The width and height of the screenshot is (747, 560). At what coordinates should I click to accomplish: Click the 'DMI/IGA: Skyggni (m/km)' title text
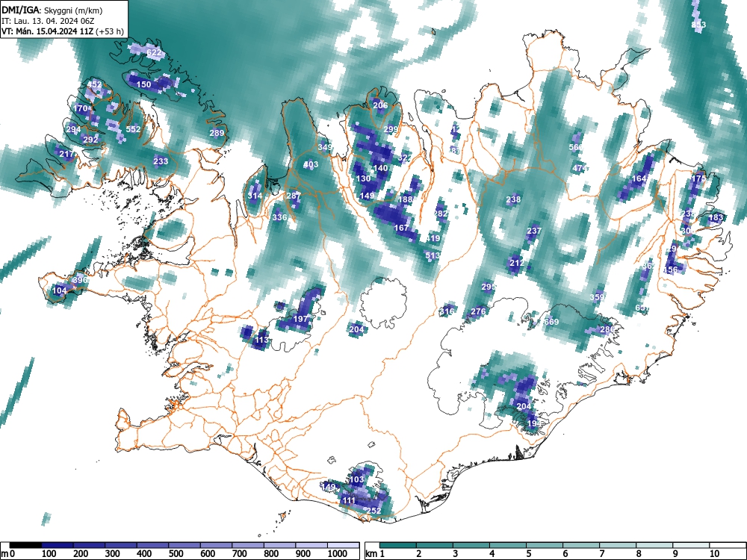(52, 10)
